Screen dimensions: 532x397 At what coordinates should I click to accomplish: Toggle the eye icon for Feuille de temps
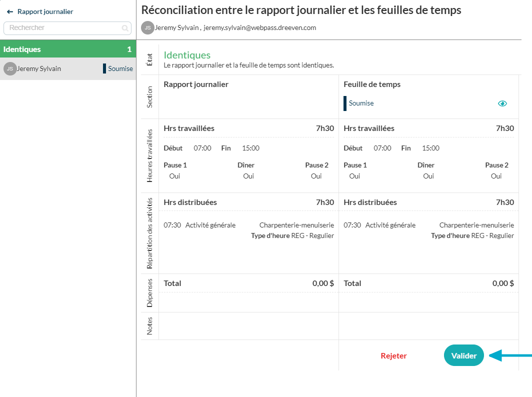(502, 103)
